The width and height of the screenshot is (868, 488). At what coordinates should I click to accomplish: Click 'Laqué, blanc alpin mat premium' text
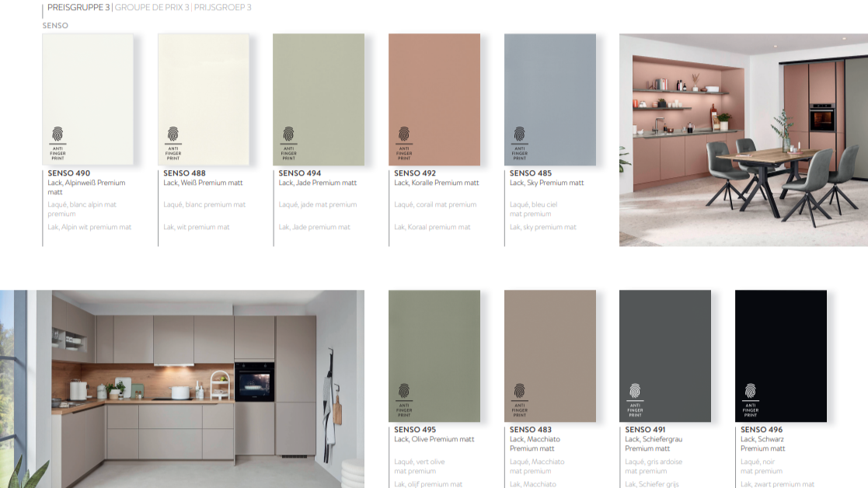tap(82, 209)
